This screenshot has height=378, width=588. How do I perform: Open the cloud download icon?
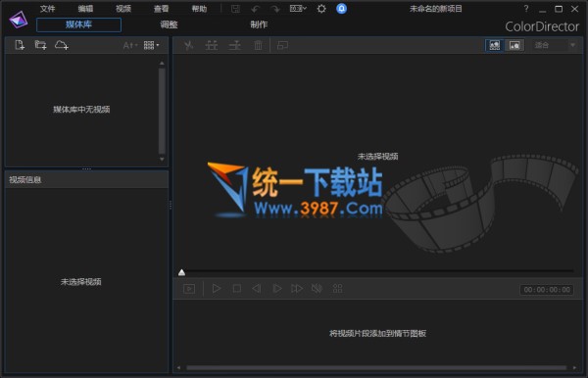tap(61, 45)
